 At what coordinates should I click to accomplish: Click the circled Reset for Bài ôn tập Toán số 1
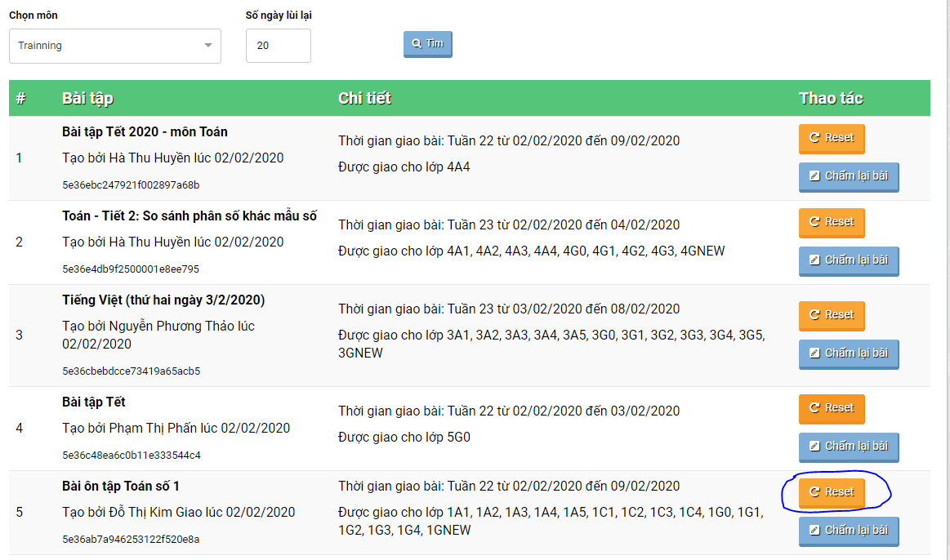tap(831, 492)
